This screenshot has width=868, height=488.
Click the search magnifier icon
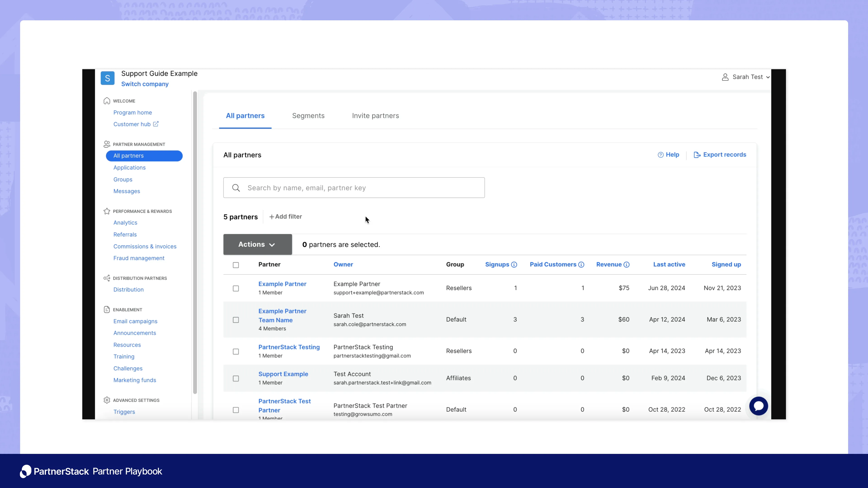236,188
